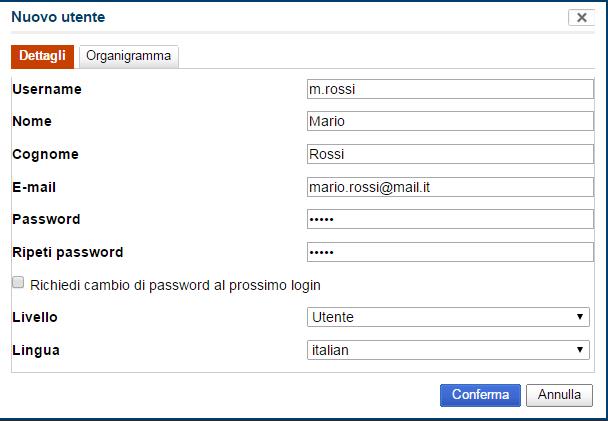Select the E-mail input box
Screen dimensions: 608x421
tap(450, 187)
